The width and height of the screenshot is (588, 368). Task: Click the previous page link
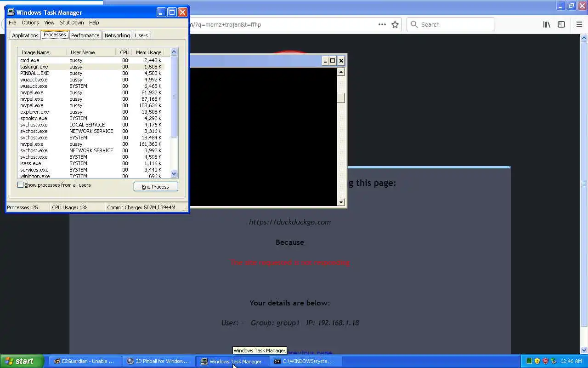click(x=309, y=353)
